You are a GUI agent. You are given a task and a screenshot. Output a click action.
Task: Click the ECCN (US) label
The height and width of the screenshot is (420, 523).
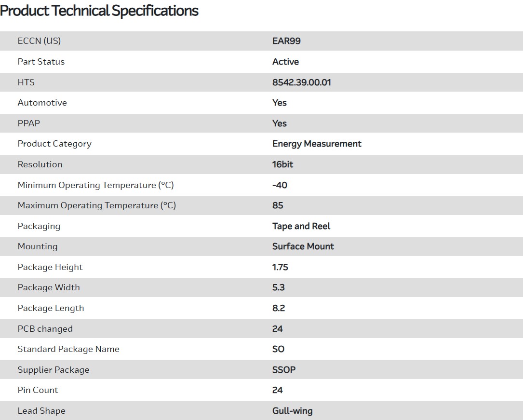coord(39,41)
